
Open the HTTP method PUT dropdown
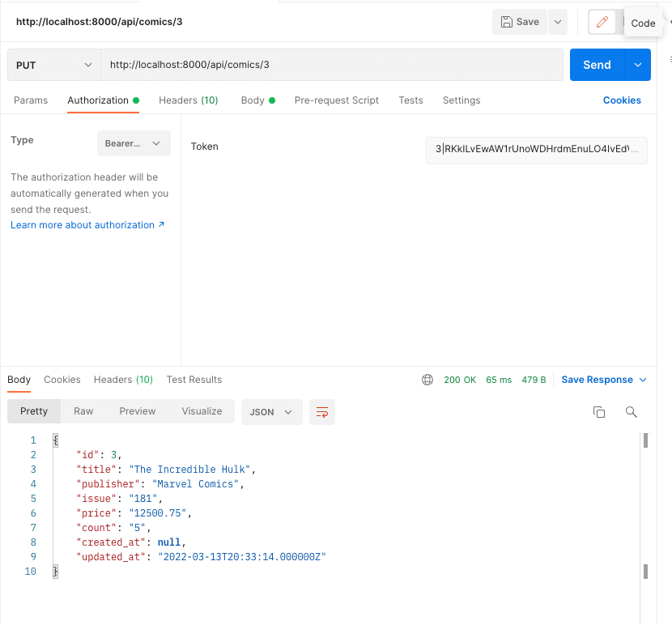[54, 65]
